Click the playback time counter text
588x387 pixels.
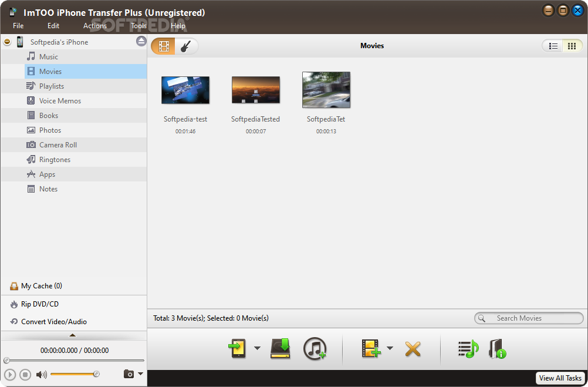tap(75, 351)
